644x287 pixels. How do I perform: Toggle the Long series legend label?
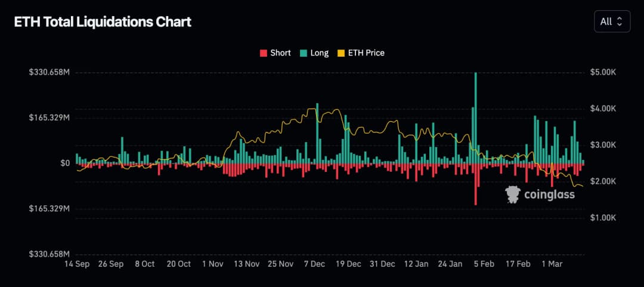(319, 53)
